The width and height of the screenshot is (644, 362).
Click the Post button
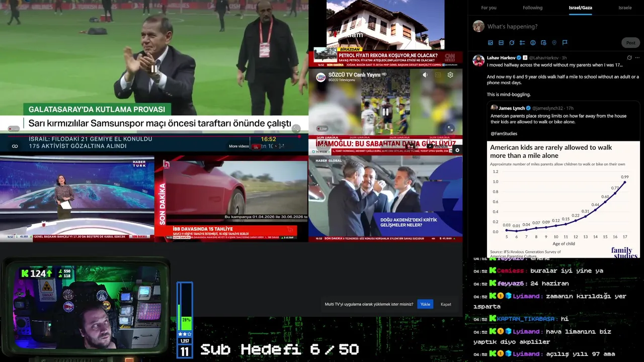pyautogui.click(x=630, y=43)
